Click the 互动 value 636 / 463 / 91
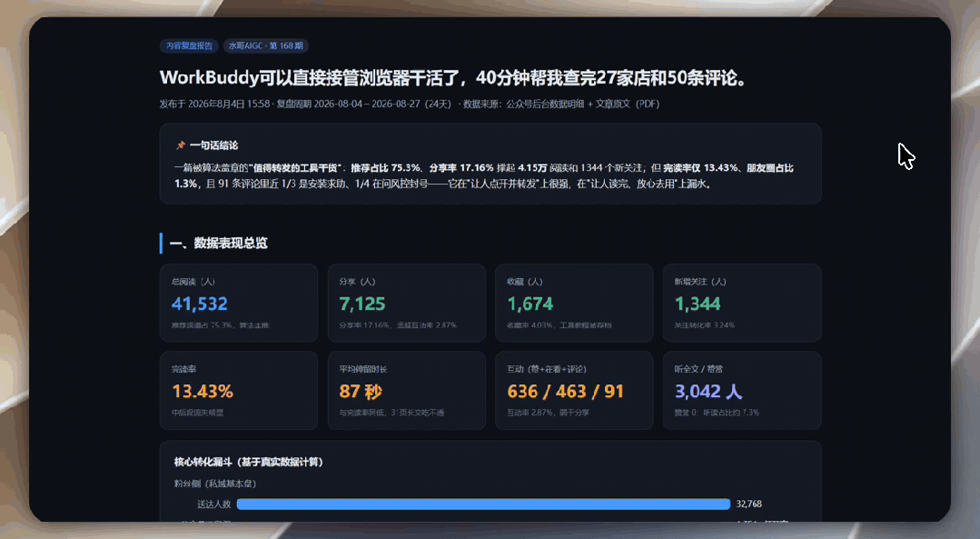 pos(566,392)
